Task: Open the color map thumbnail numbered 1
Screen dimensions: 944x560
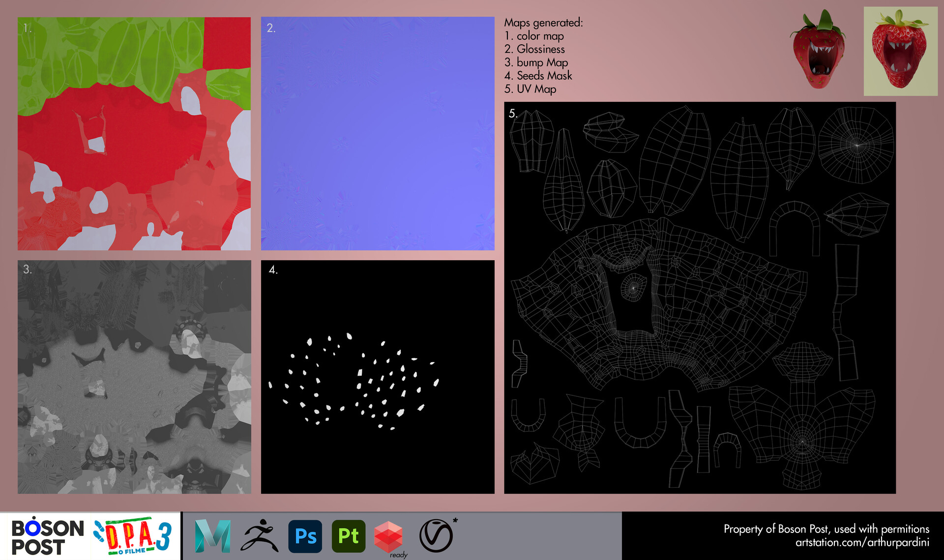Action: coord(134,134)
